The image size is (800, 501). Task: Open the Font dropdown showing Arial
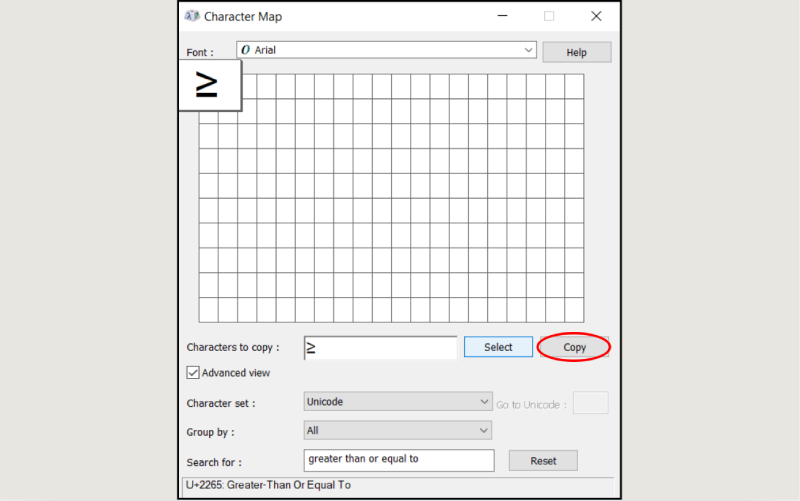[x=386, y=49]
